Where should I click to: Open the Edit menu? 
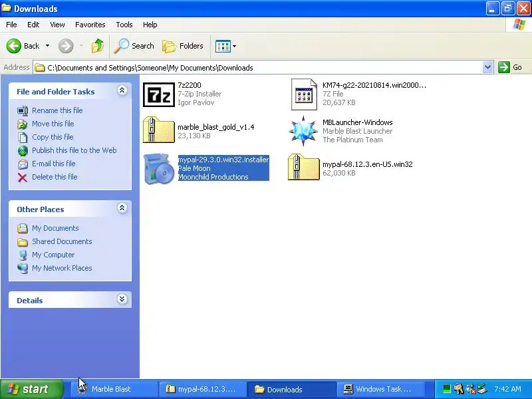33,25
